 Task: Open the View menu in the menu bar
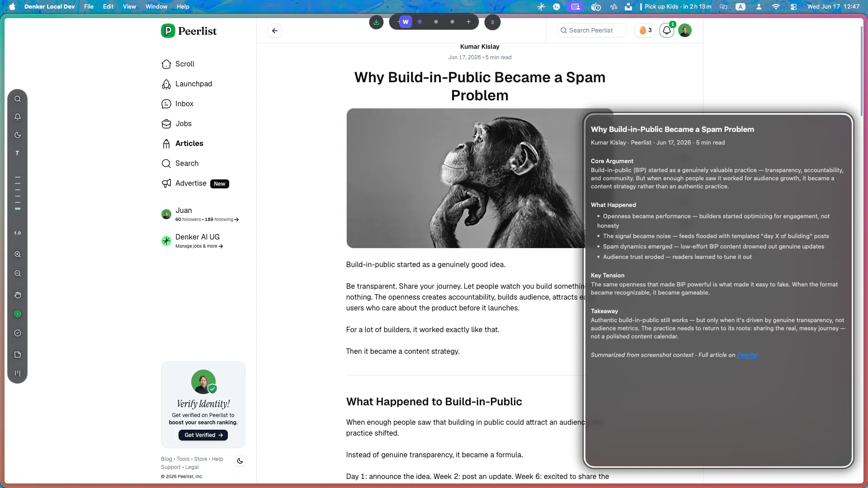point(129,6)
